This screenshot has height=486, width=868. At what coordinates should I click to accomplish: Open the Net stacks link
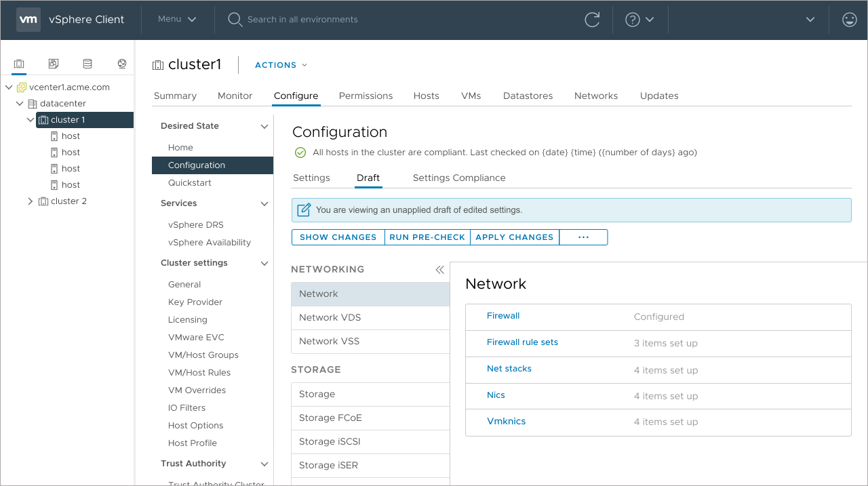click(509, 369)
